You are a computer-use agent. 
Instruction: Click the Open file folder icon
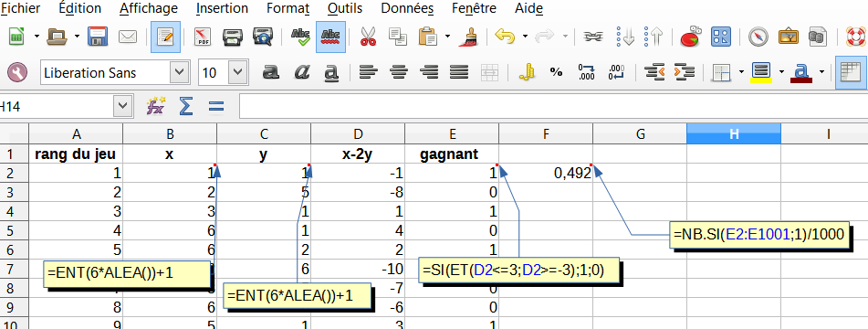[57, 37]
